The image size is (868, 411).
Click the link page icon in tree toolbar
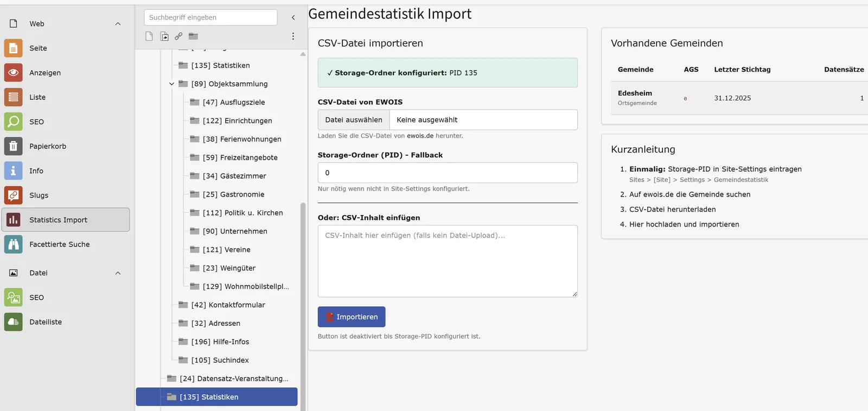[178, 36]
